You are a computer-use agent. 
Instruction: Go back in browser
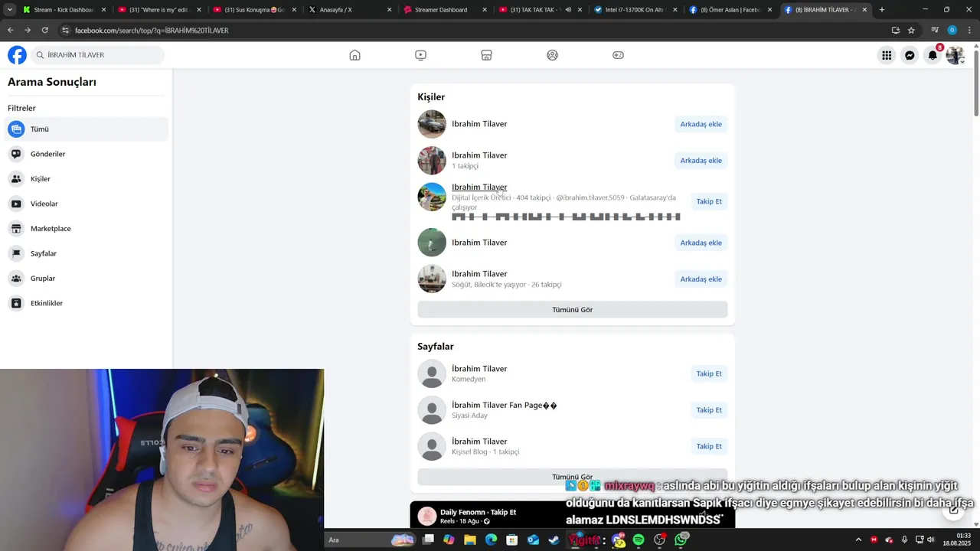pos(10,30)
